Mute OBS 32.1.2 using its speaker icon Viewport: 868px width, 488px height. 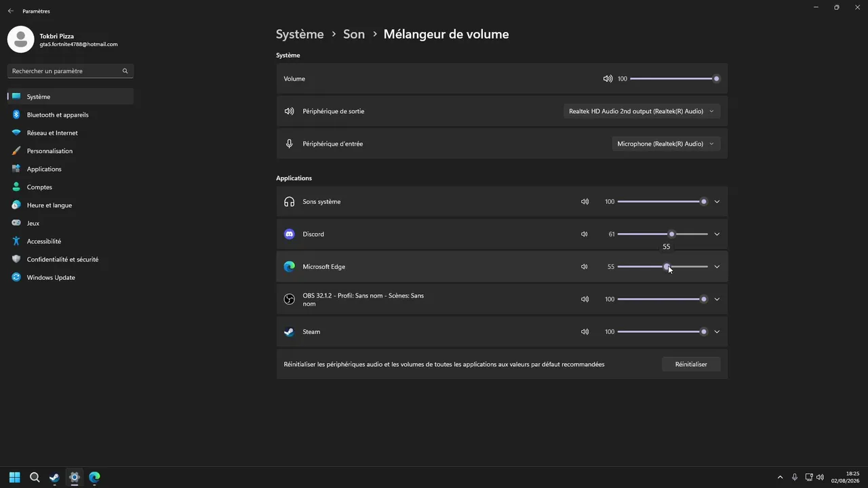[585, 299]
